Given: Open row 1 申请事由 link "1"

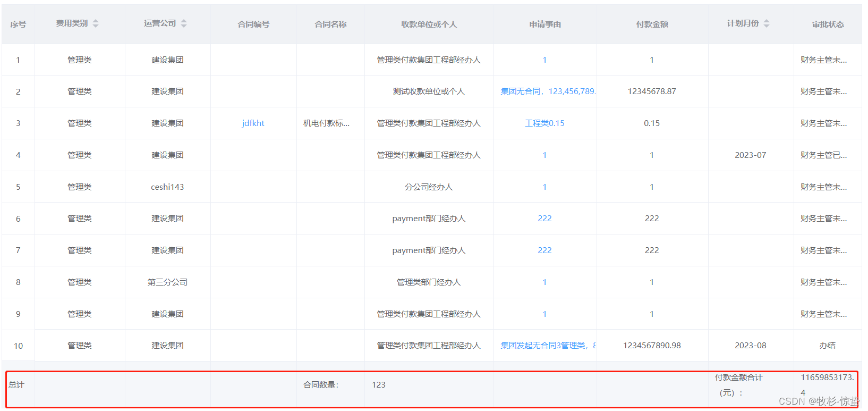Looking at the screenshot, I should pos(544,60).
